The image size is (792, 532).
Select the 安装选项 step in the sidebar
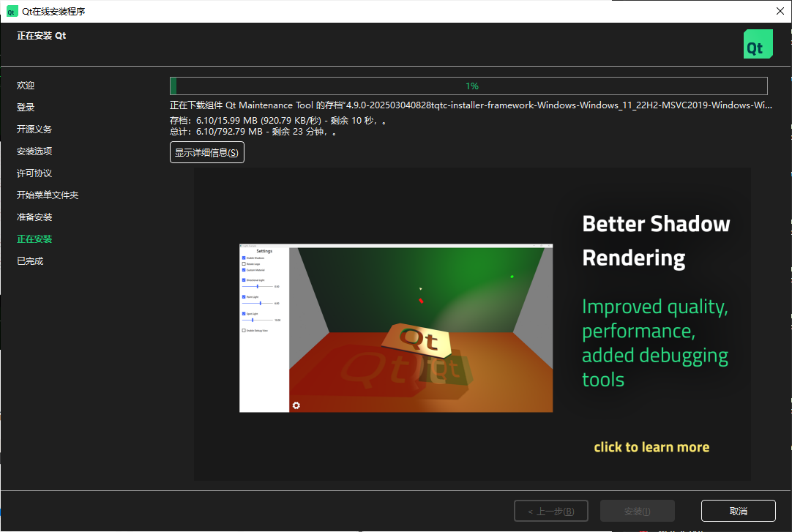(x=34, y=151)
